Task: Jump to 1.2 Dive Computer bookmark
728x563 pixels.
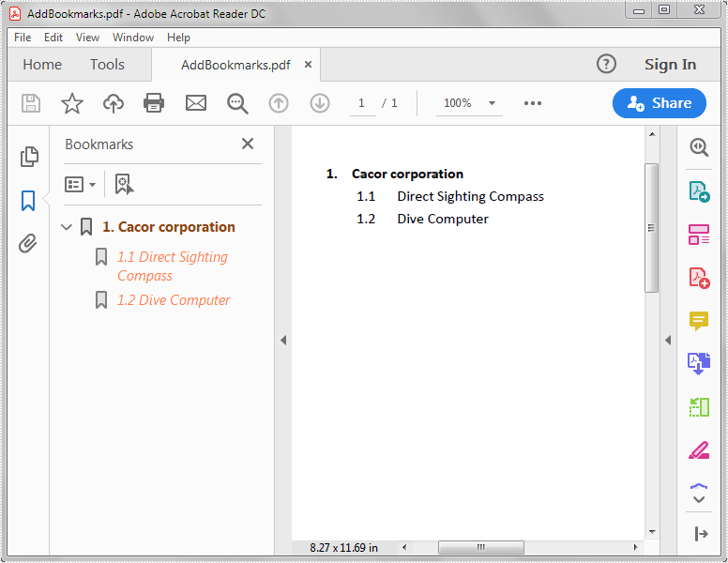Action: [174, 300]
